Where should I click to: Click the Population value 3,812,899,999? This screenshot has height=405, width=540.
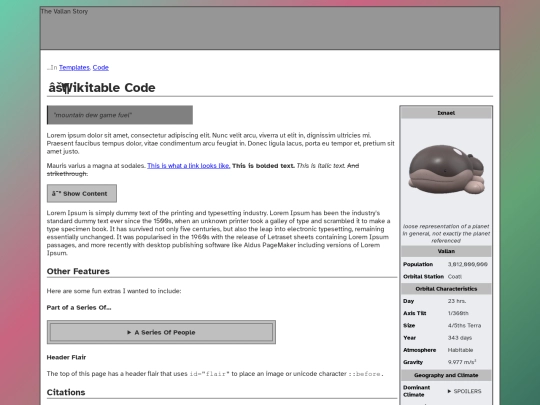click(468, 264)
